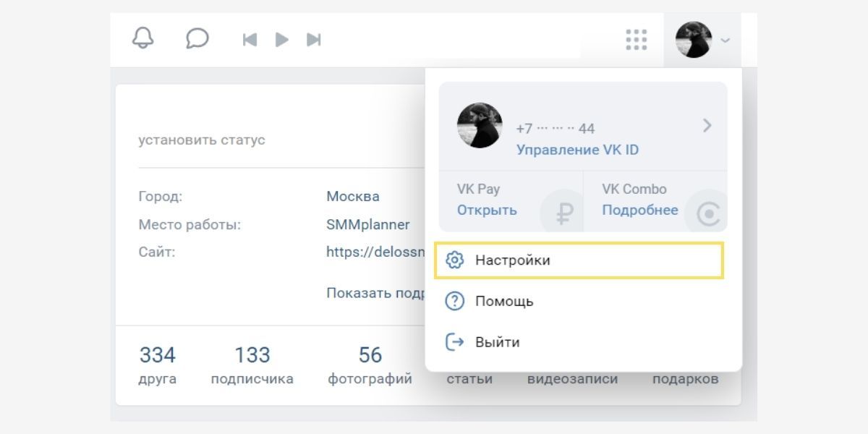
Task: Collapse the profile menu via top avatar arrow
Action: point(725,41)
